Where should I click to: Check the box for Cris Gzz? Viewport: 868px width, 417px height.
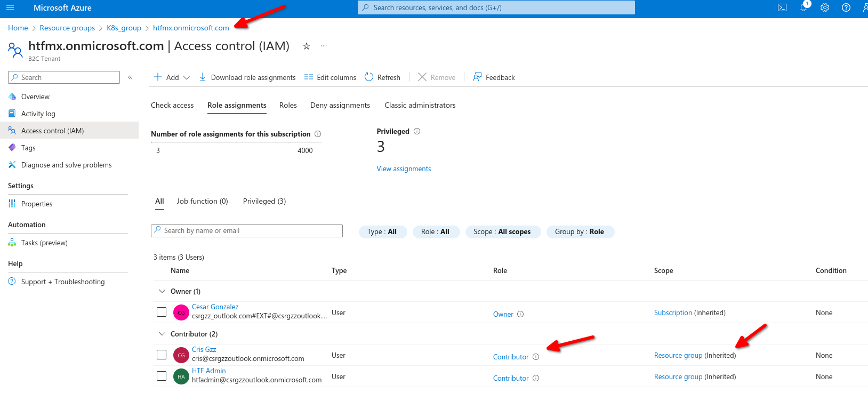pos(162,355)
